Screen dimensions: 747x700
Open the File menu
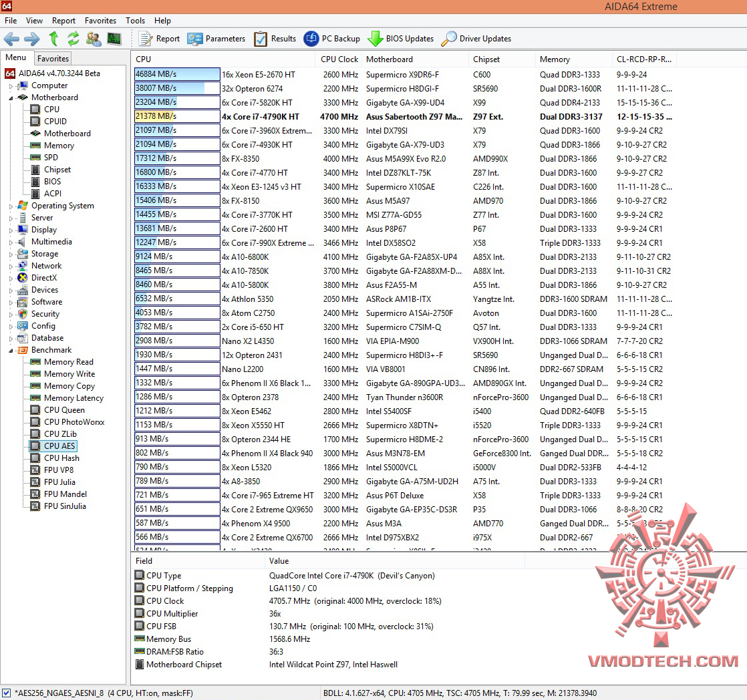pyautogui.click(x=11, y=21)
